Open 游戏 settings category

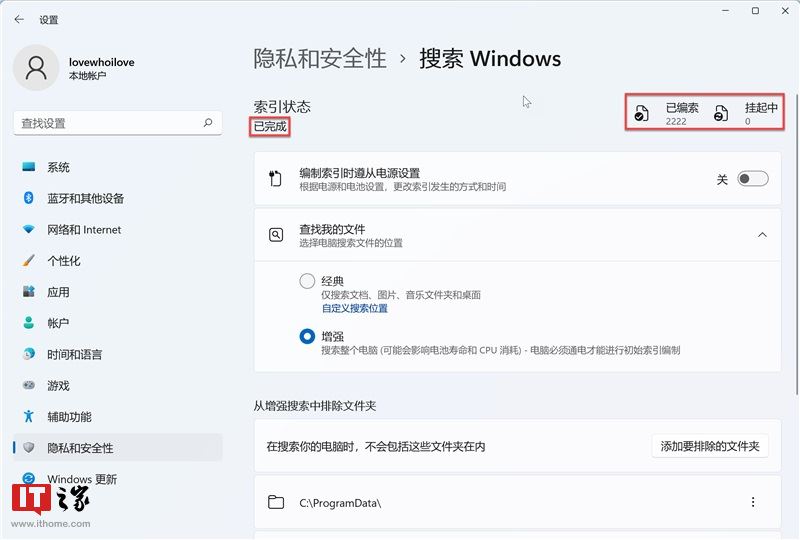click(x=117, y=385)
